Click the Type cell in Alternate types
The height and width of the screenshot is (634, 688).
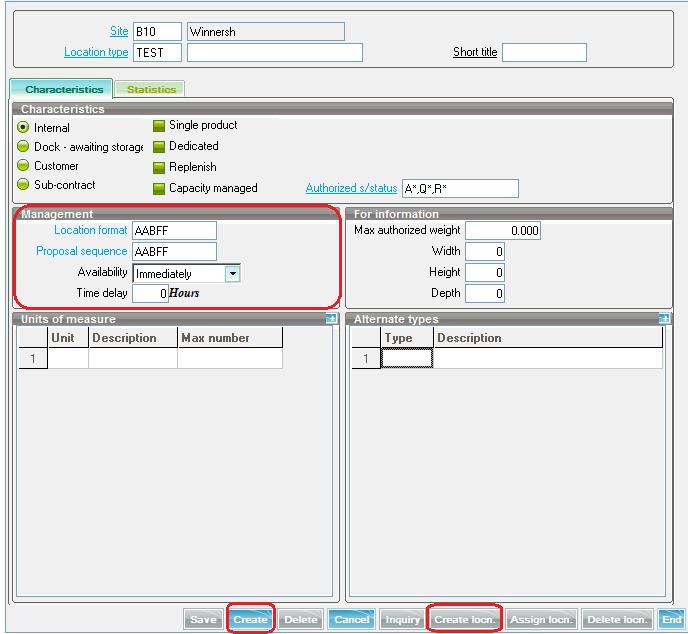pyautogui.click(x=407, y=358)
